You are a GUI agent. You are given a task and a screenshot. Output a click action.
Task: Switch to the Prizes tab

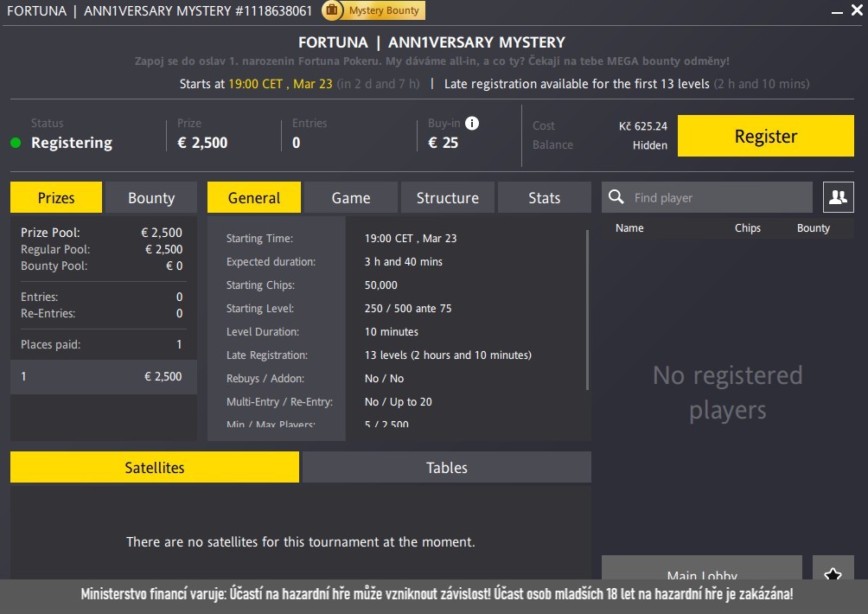point(56,198)
